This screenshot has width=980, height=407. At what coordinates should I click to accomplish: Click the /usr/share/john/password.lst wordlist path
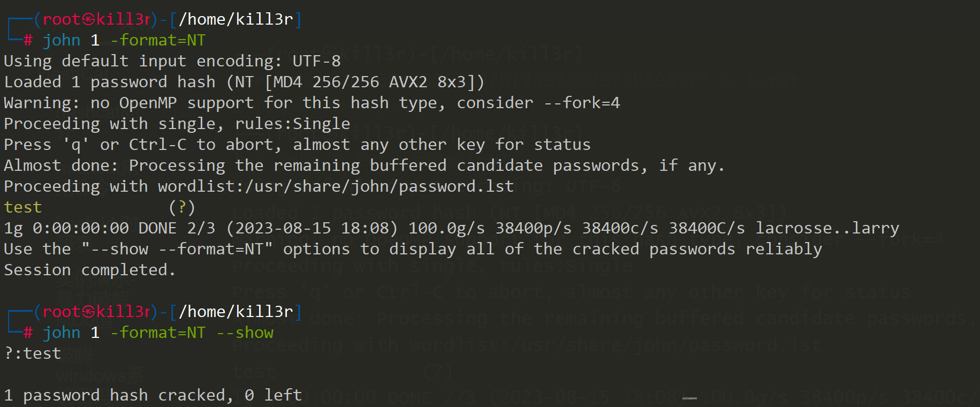click(x=379, y=186)
